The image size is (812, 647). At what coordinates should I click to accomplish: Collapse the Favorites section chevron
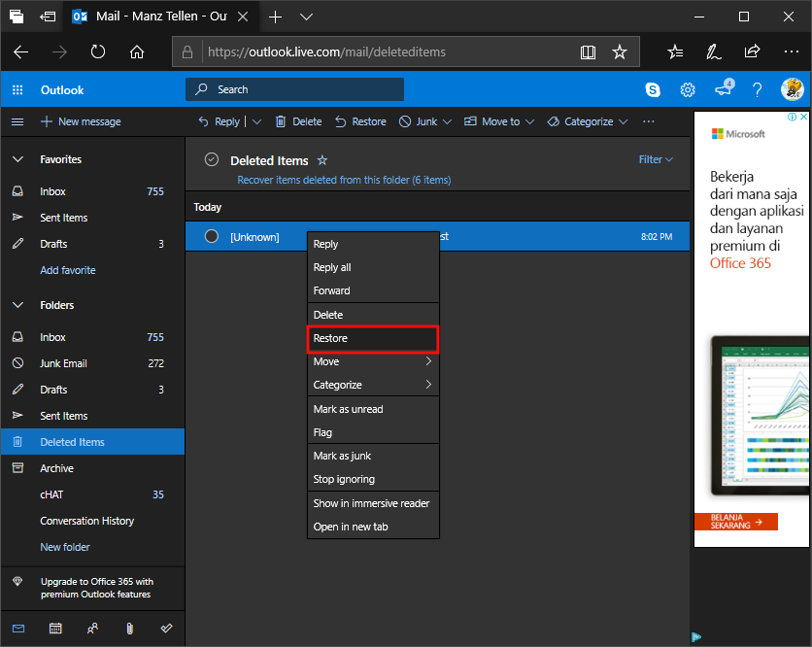[x=17, y=159]
